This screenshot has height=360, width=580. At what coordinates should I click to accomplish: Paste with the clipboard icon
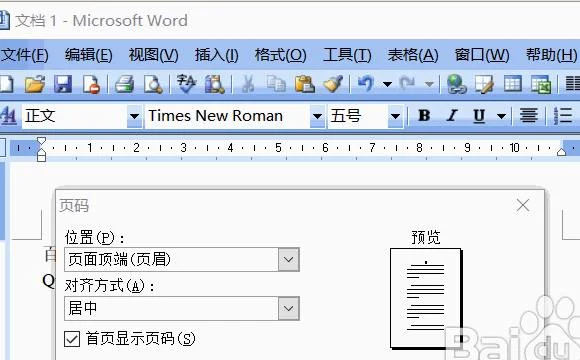[304, 84]
